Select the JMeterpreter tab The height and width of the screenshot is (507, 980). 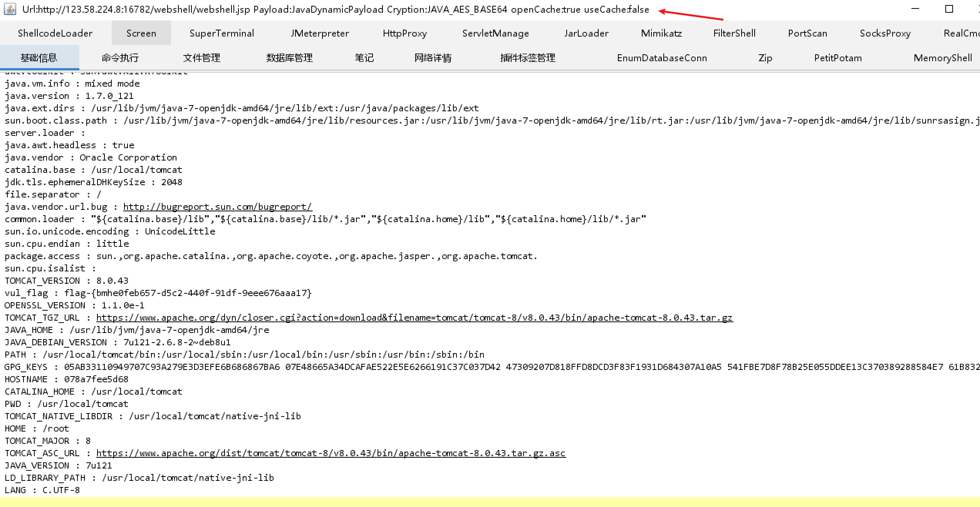320,33
